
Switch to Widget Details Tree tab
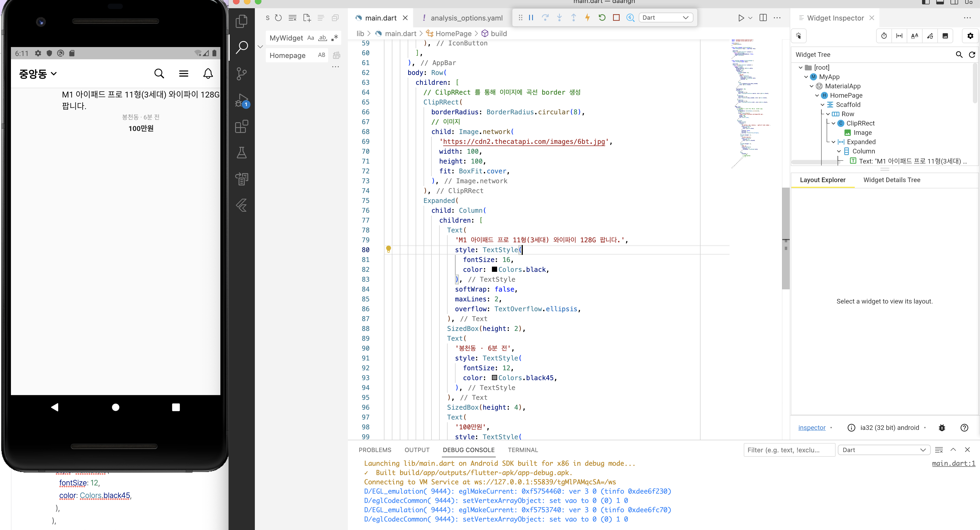pyautogui.click(x=892, y=180)
